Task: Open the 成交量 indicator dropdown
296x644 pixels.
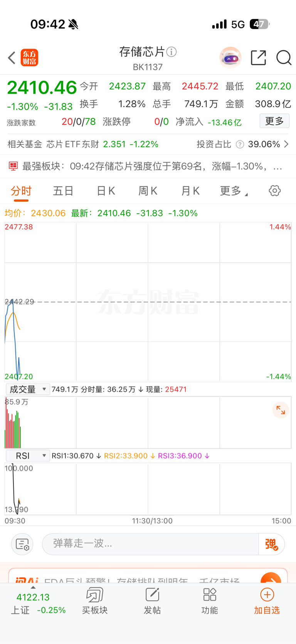Action: (x=28, y=389)
